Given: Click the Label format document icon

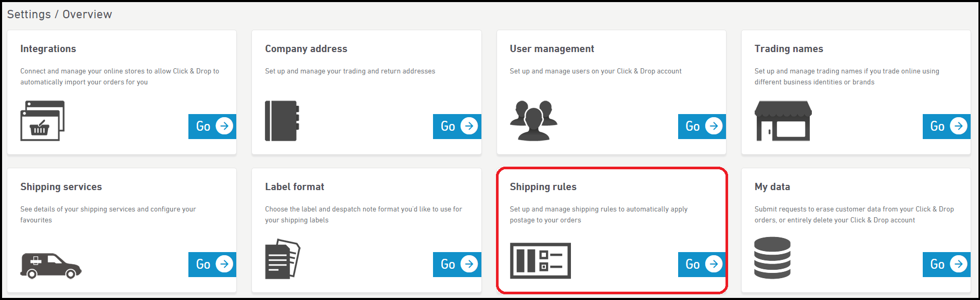Looking at the screenshot, I should 282,259.
